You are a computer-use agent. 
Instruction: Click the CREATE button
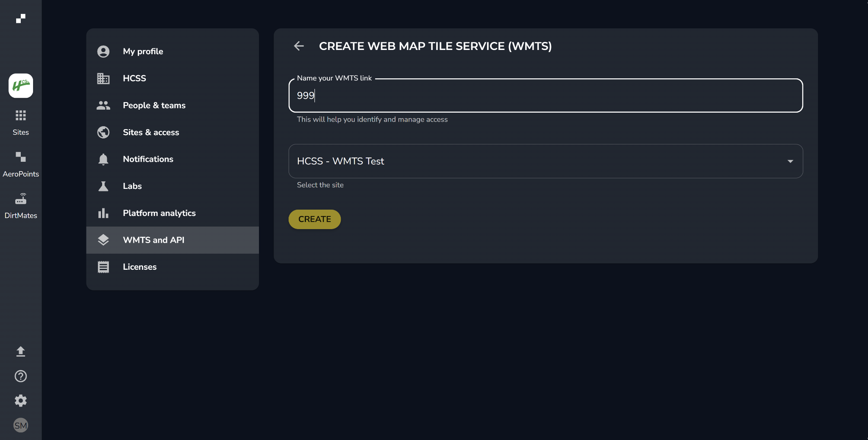314,219
